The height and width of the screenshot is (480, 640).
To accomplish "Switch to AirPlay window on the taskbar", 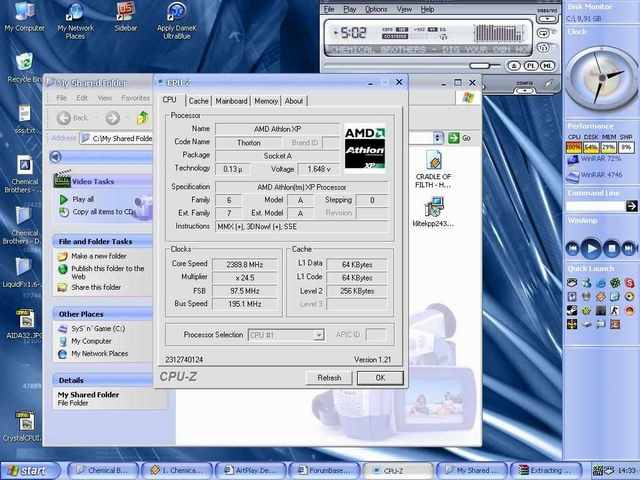I will (251, 470).
